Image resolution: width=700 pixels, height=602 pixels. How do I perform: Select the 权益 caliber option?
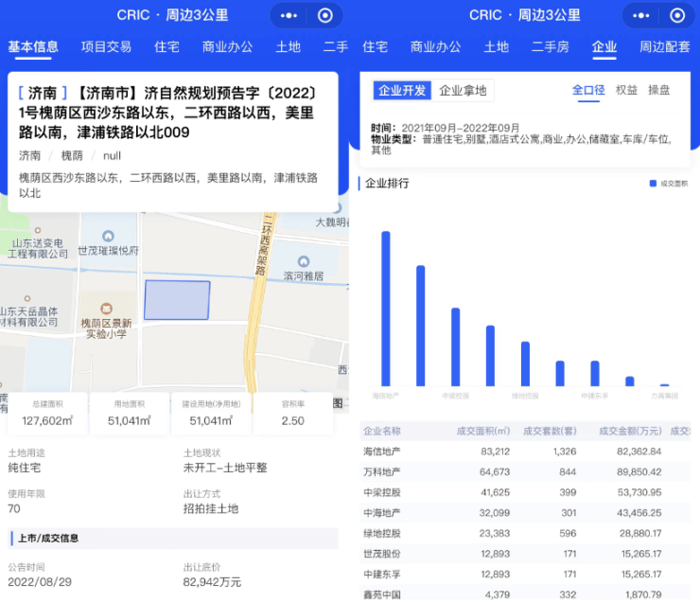pyautogui.click(x=626, y=90)
